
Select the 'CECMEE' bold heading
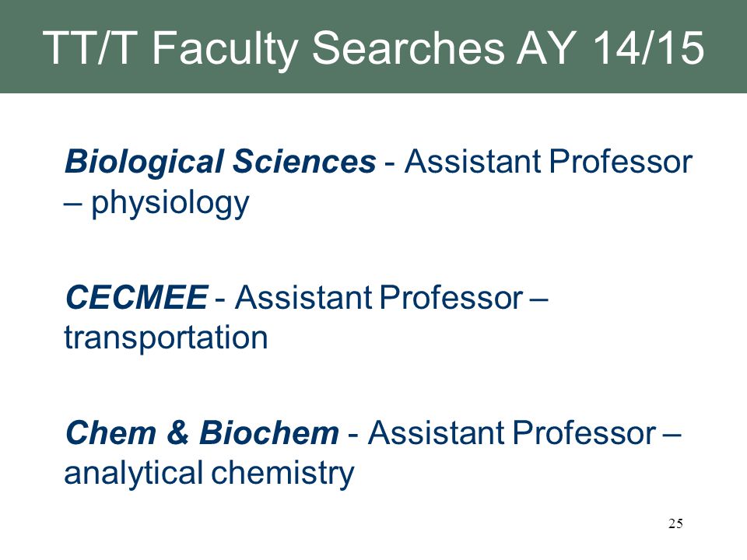136,298
